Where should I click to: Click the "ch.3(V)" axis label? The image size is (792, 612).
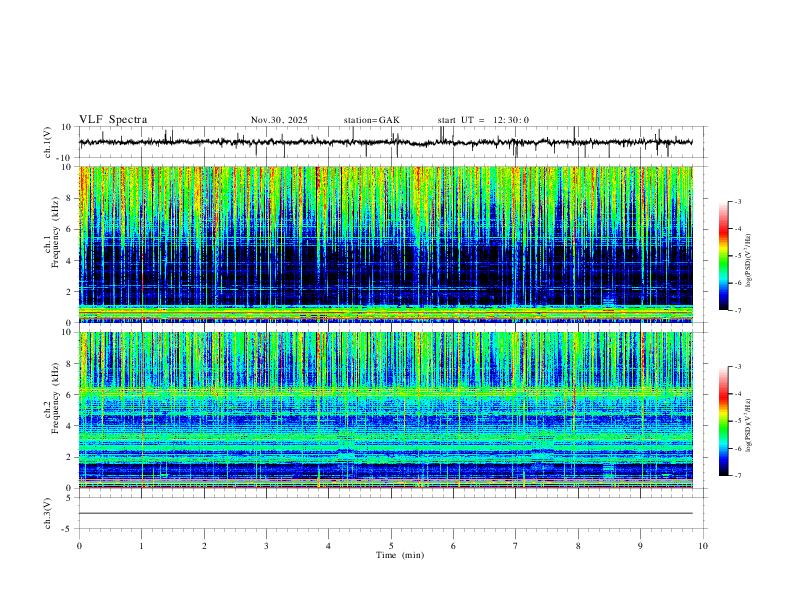(48, 513)
